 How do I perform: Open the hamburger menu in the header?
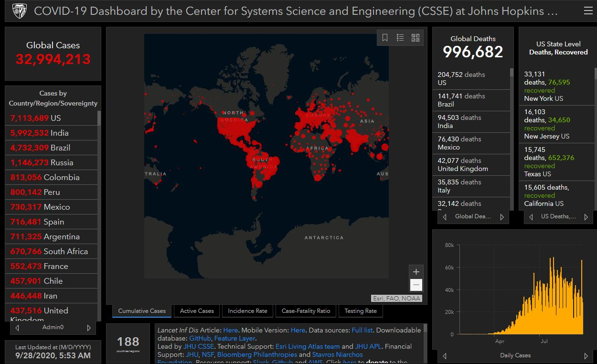click(x=587, y=11)
